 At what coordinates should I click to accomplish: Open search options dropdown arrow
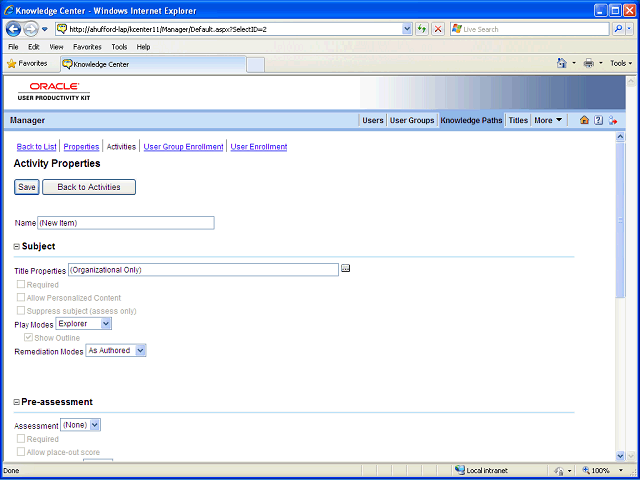[629, 29]
